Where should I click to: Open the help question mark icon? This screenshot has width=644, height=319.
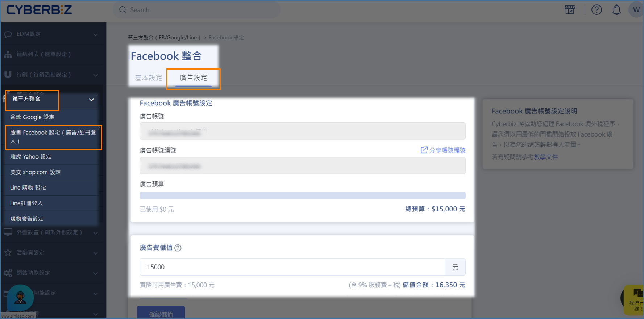pos(597,10)
